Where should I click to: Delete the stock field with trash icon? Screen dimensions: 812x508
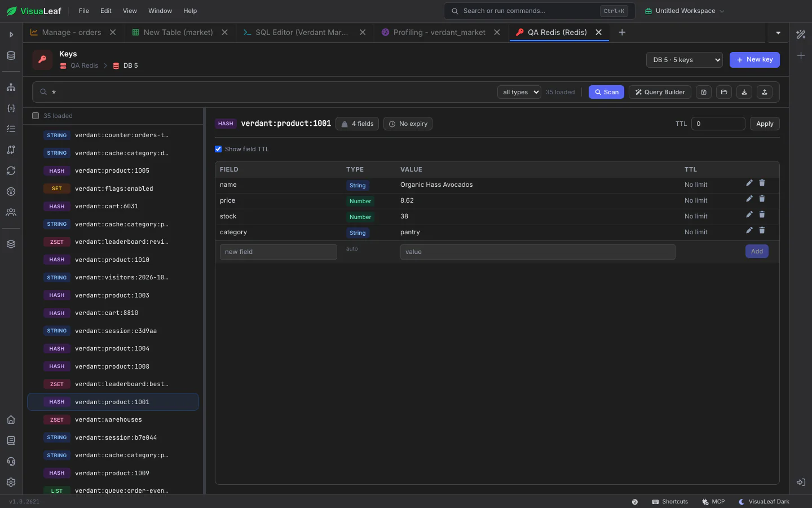(x=762, y=214)
